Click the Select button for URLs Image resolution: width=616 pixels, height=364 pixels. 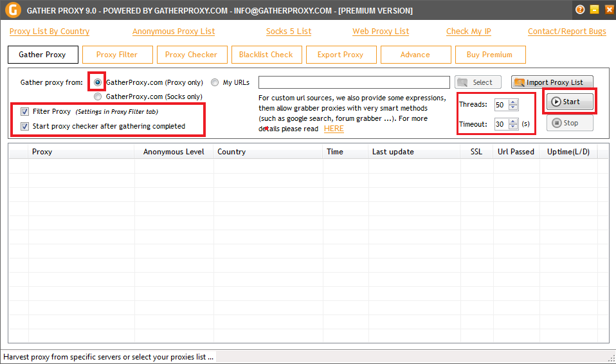click(x=478, y=82)
